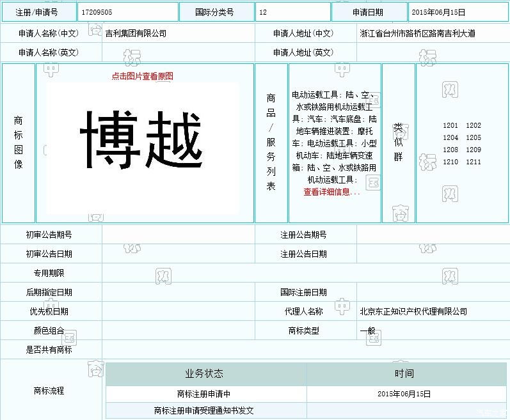Click the 业务状态 column header
The height and width of the screenshot is (420, 510).
coord(206,374)
